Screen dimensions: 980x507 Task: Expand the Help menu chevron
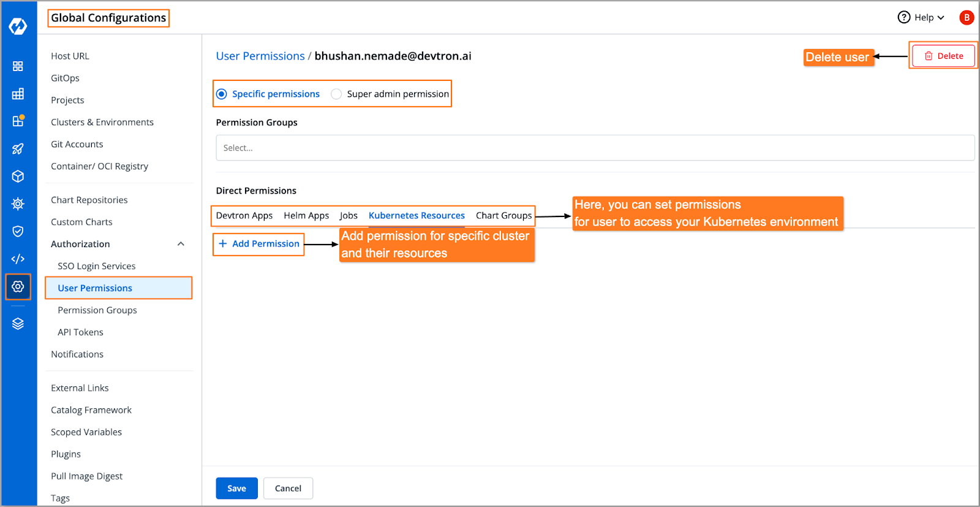coord(941,18)
